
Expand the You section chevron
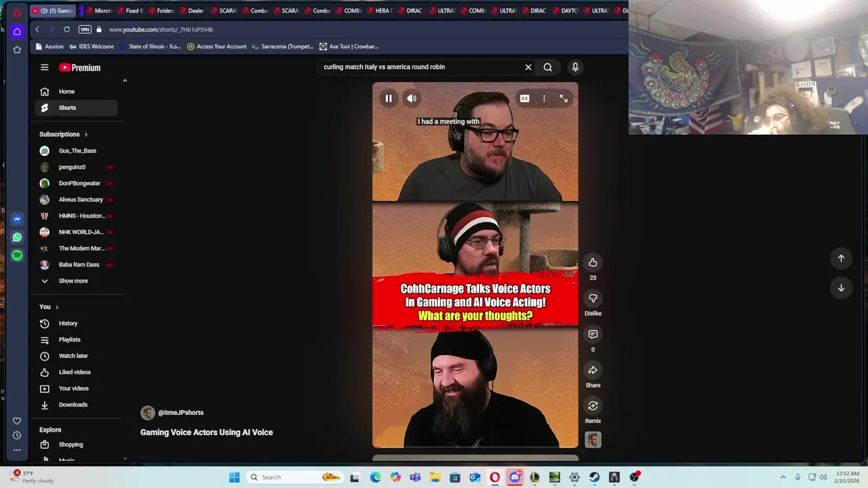(57, 307)
